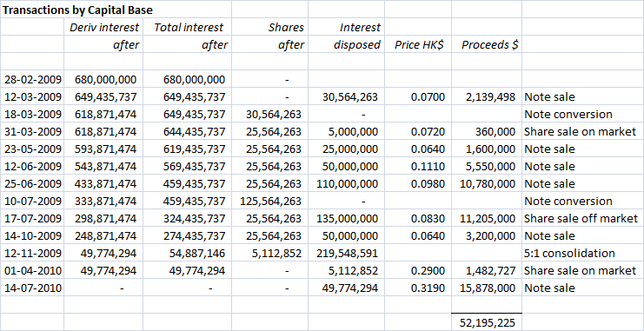This screenshot has height=331, width=644.
Task: Select the date cell 28-02-2009
Action: [x=32, y=79]
